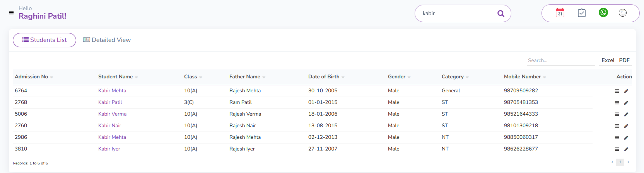This screenshot has height=173, width=644.
Task: Open the WhatsApp icon
Action: tap(603, 13)
